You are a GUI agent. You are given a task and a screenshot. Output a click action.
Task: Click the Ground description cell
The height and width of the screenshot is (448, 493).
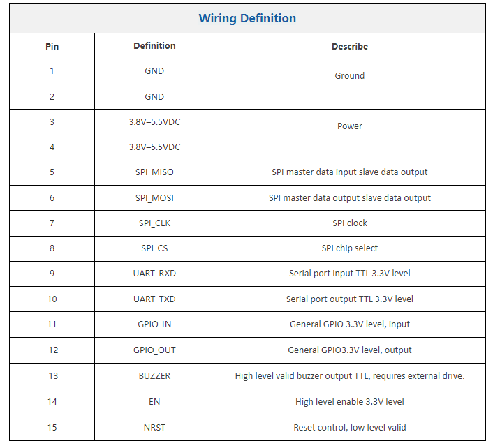pos(349,76)
